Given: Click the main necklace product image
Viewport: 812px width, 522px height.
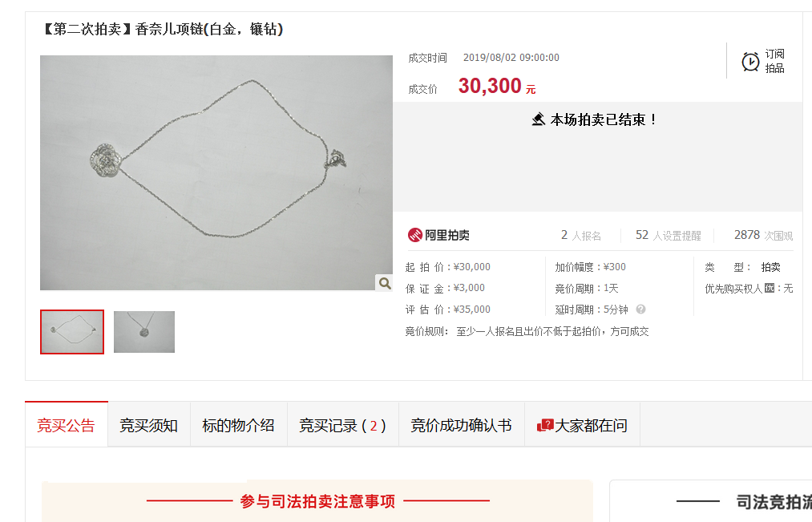Looking at the screenshot, I should click(216, 172).
